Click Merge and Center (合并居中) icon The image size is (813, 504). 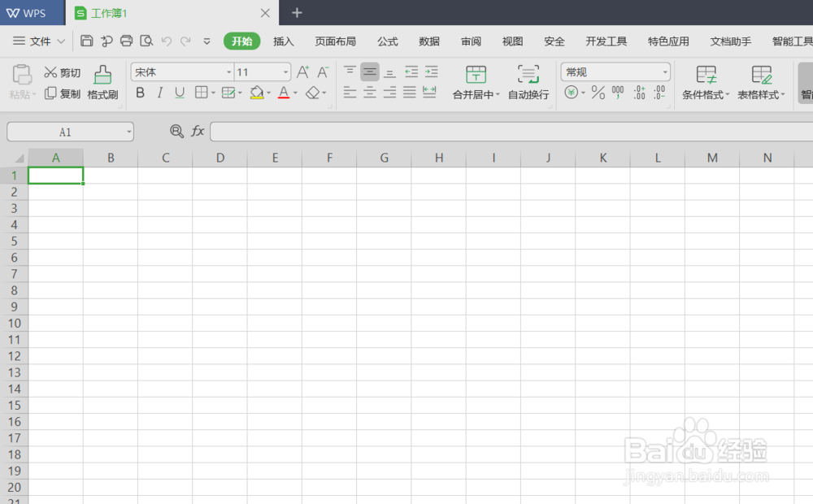click(x=476, y=75)
